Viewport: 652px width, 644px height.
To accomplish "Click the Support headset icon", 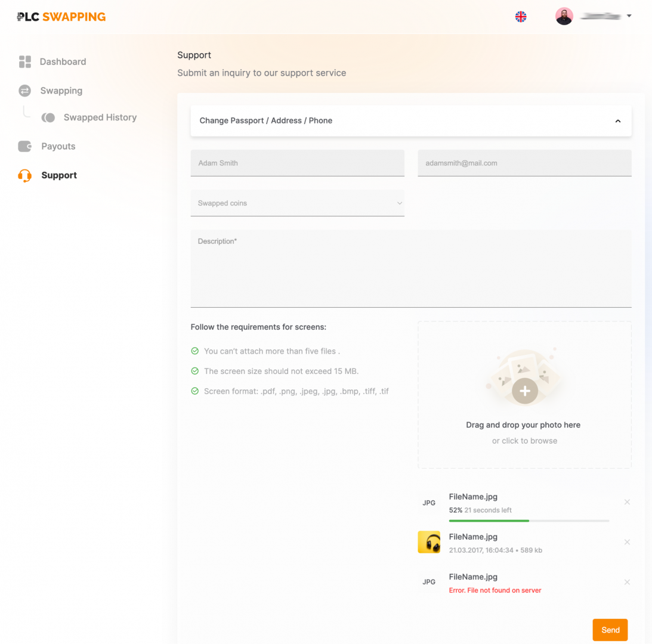I will (x=24, y=175).
